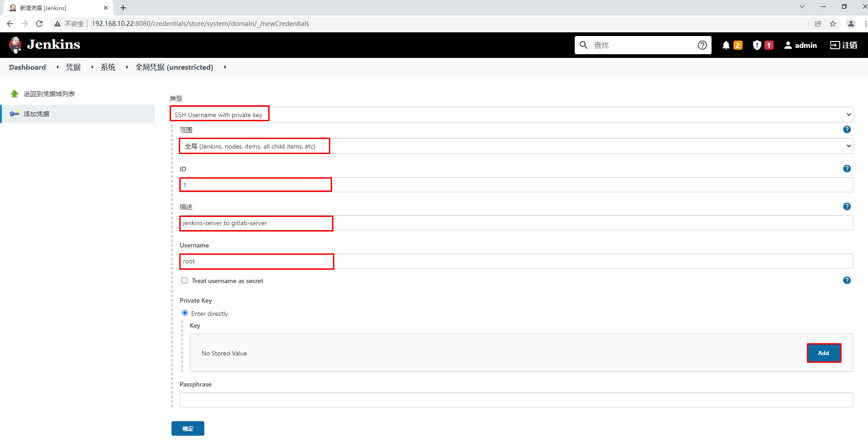The image size is (868, 443).
Task: Select 添加凭据 in the sidebar
Action: coord(36,114)
